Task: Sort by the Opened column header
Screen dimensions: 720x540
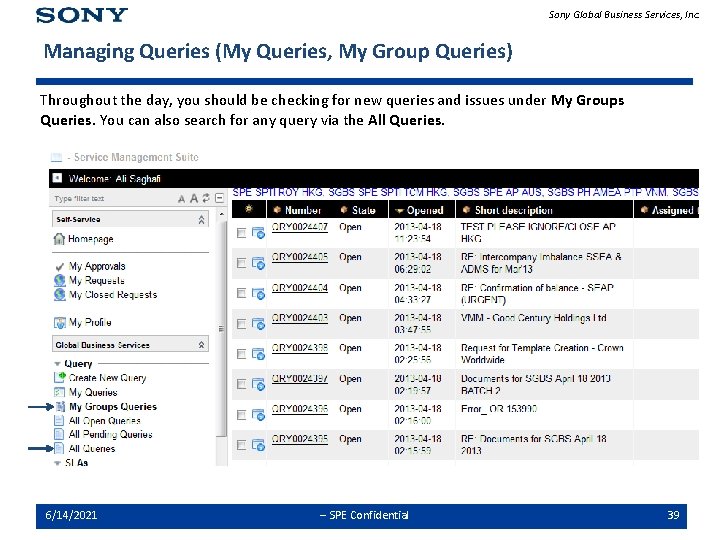Action: pyautogui.click(x=425, y=210)
